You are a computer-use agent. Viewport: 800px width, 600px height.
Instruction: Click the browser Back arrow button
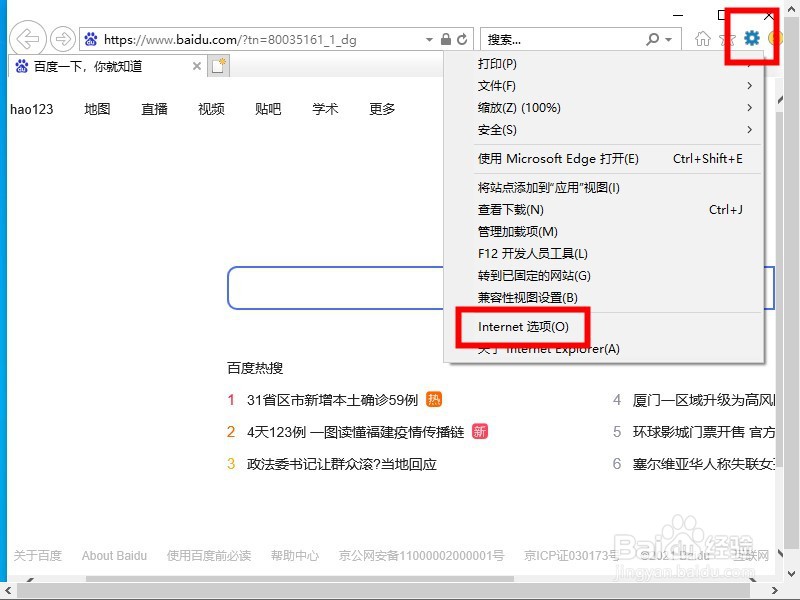(x=28, y=39)
